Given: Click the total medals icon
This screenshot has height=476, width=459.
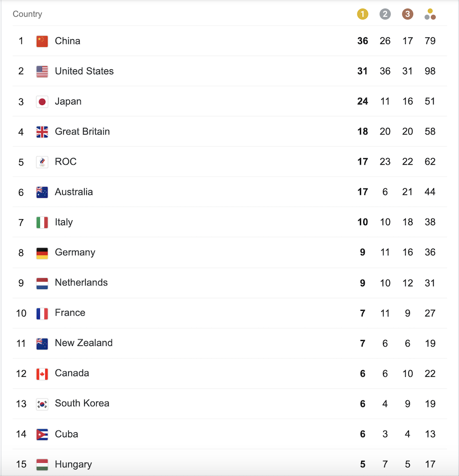Looking at the screenshot, I should [x=430, y=14].
